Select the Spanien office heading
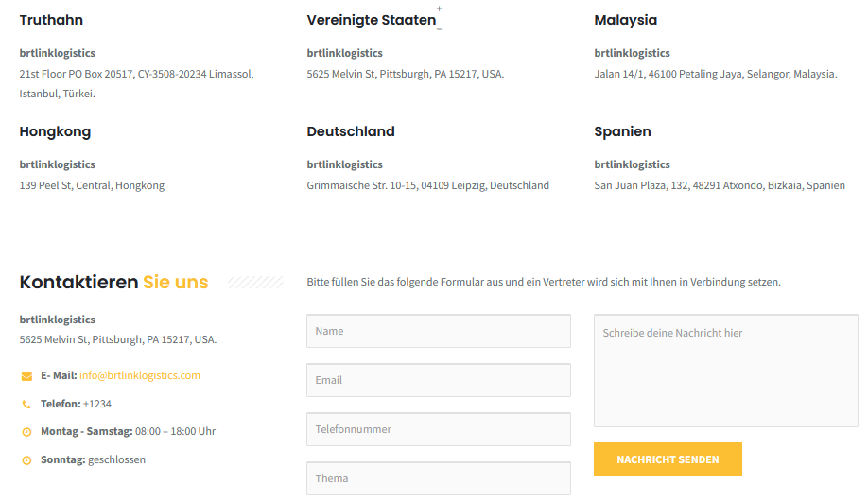The image size is (868, 502). [x=622, y=131]
